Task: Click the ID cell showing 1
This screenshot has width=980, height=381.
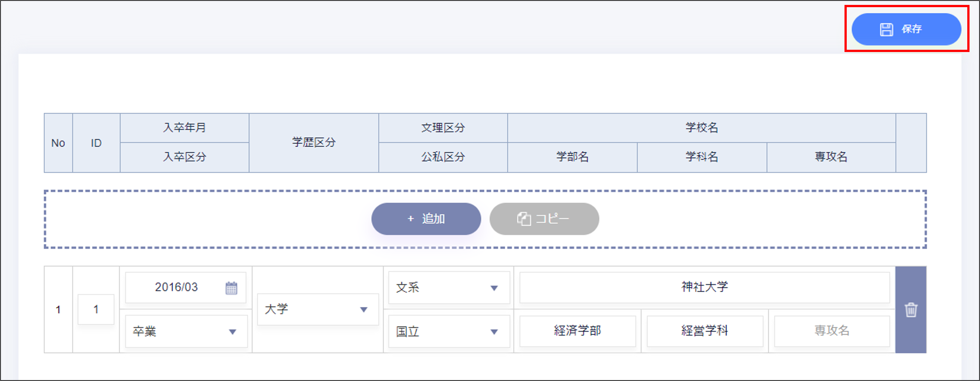Action: 96,309
